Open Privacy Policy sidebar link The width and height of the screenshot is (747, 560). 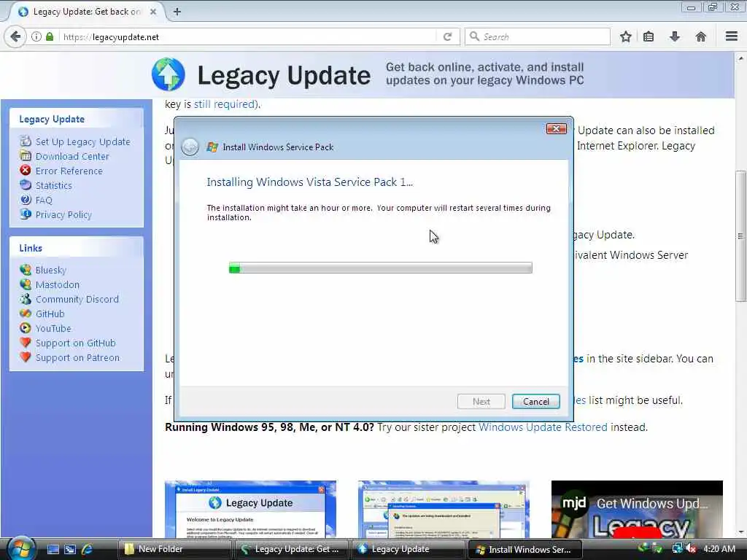pos(63,215)
